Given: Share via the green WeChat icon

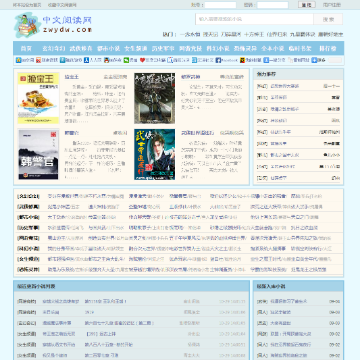Looking at the screenshot, I should (130, 60).
